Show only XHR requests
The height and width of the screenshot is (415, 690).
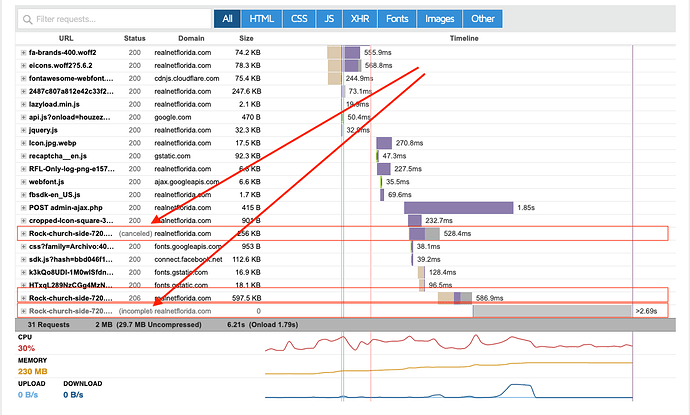(360, 19)
